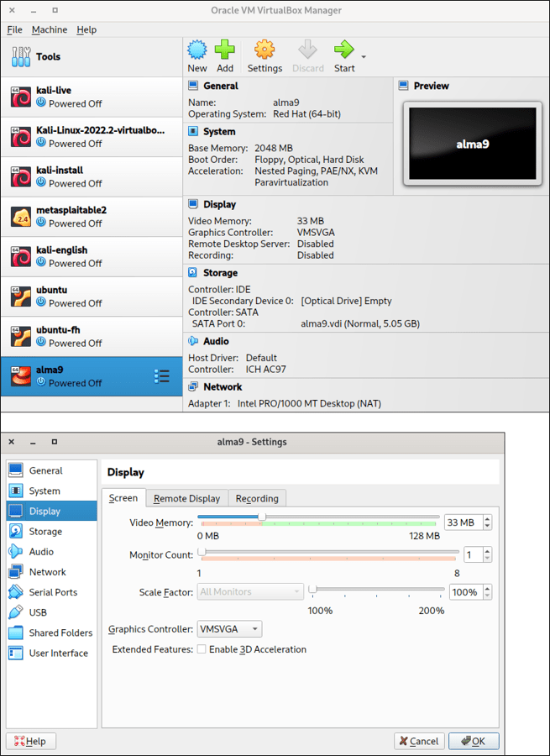550x756 pixels.
Task: Open General category in Settings dialog
Action: [x=51, y=470]
